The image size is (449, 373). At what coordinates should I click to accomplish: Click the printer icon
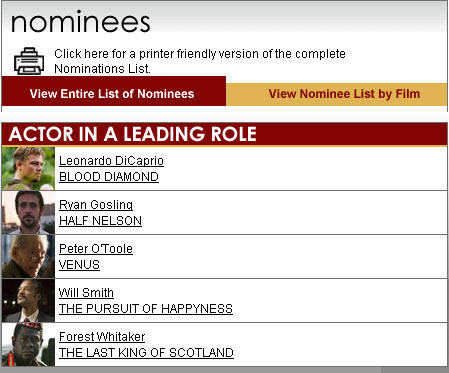point(29,61)
